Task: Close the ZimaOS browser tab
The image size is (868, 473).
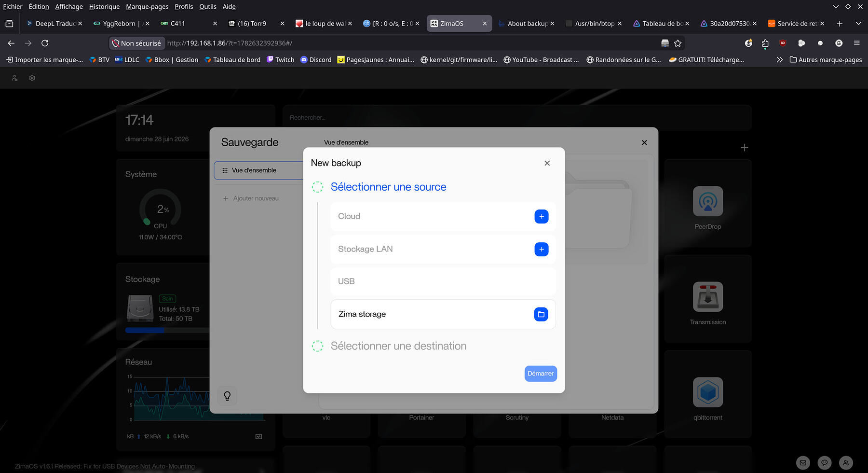Action: pyautogui.click(x=485, y=23)
